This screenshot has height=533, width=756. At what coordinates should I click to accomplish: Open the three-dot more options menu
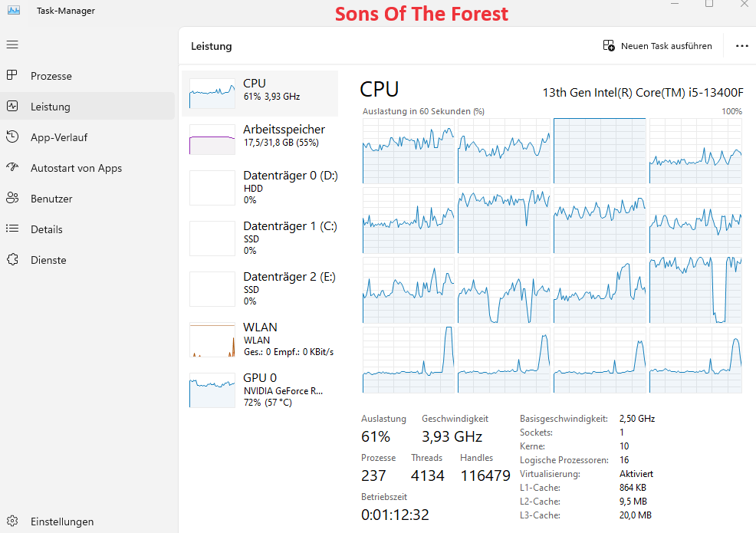(741, 46)
